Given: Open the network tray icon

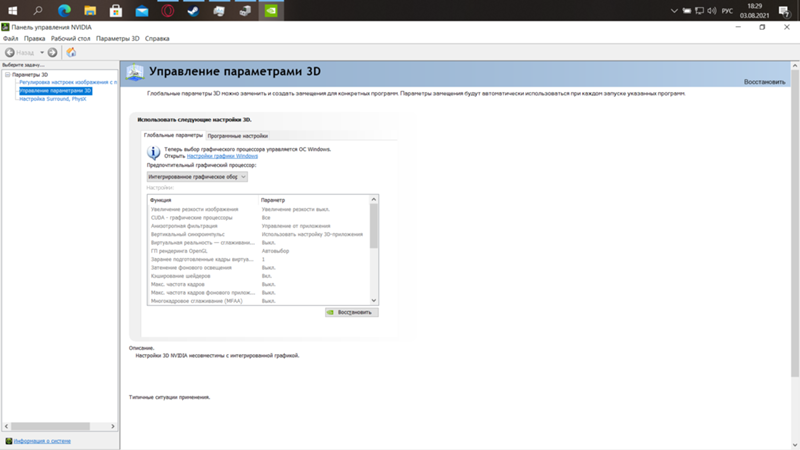Looking at the screenshot, I should 699,11.
